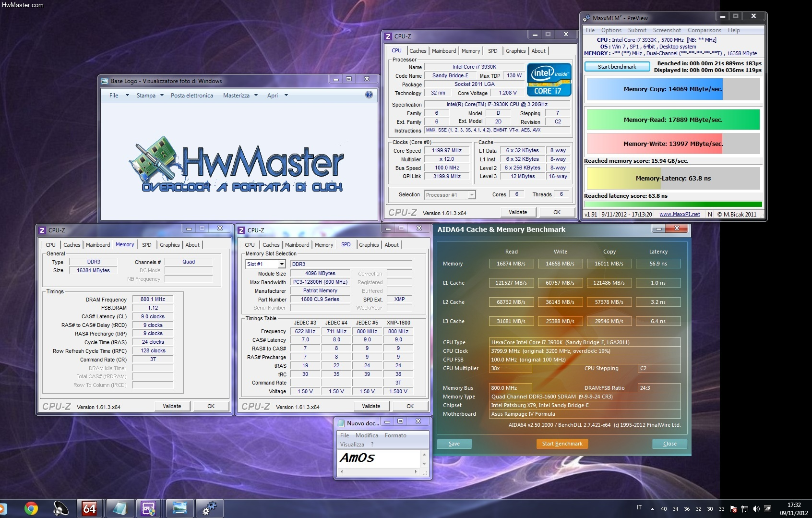Image resolution: width=812 pixels, height=518 pixels.
Task: Click the Z icon in the CPU-Z SPD window title
Action: [241, 230]
